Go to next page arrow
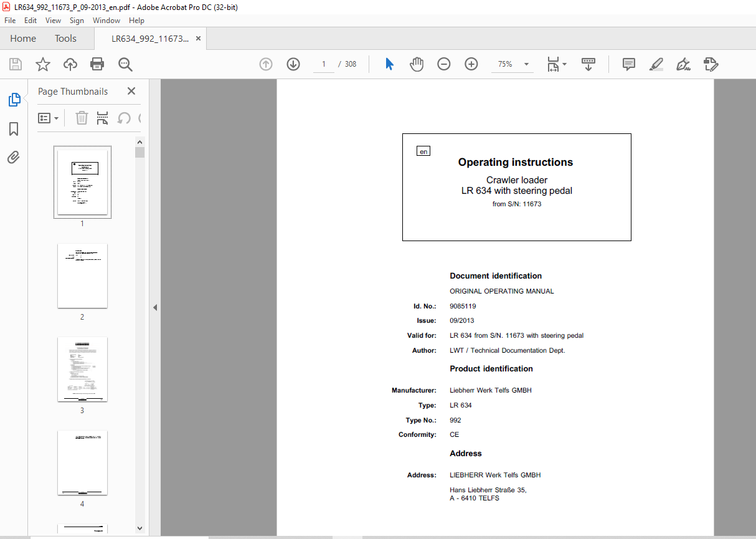 click(293, 64)
